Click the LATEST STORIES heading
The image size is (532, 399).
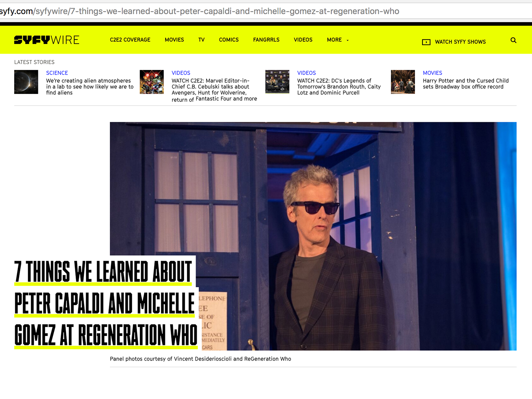pos(34,62)
